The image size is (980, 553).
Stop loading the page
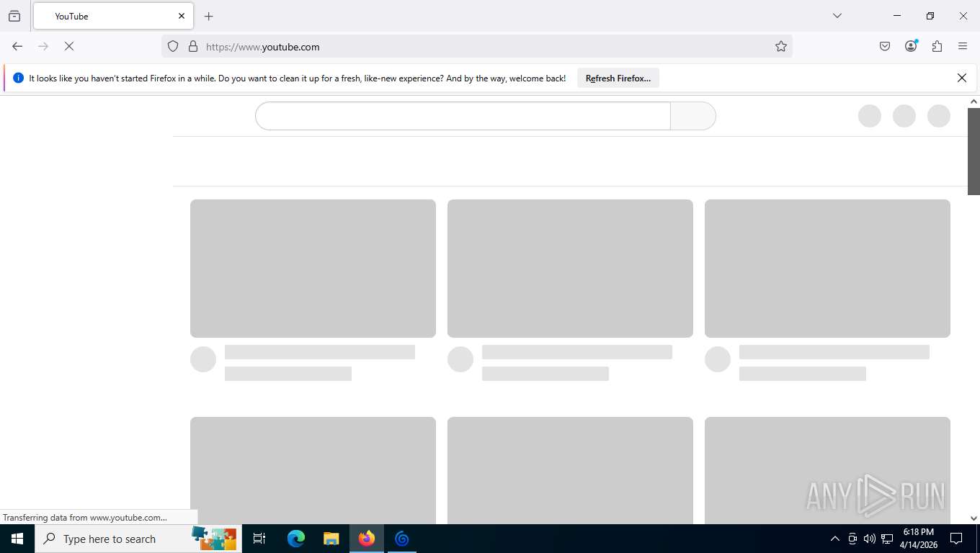69,46
